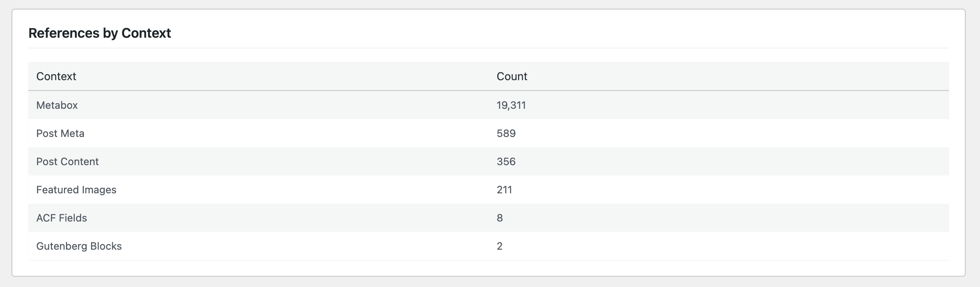Click empty space right of the 589 count
Image resolution: width=980 pixels, height=287 pixels.
pyautogui.click(x=716, y=133)
